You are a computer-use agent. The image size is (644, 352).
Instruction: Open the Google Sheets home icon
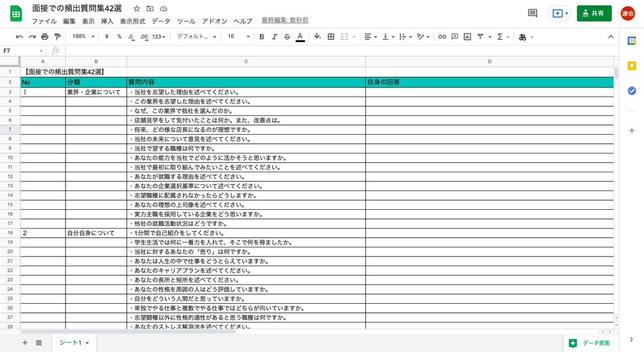click(16, 13)
